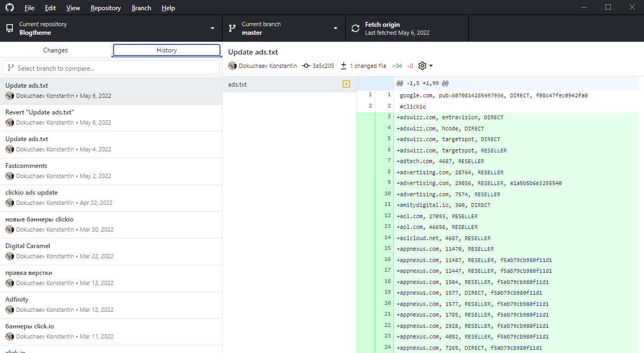Select the Adfinity commit

111,305
